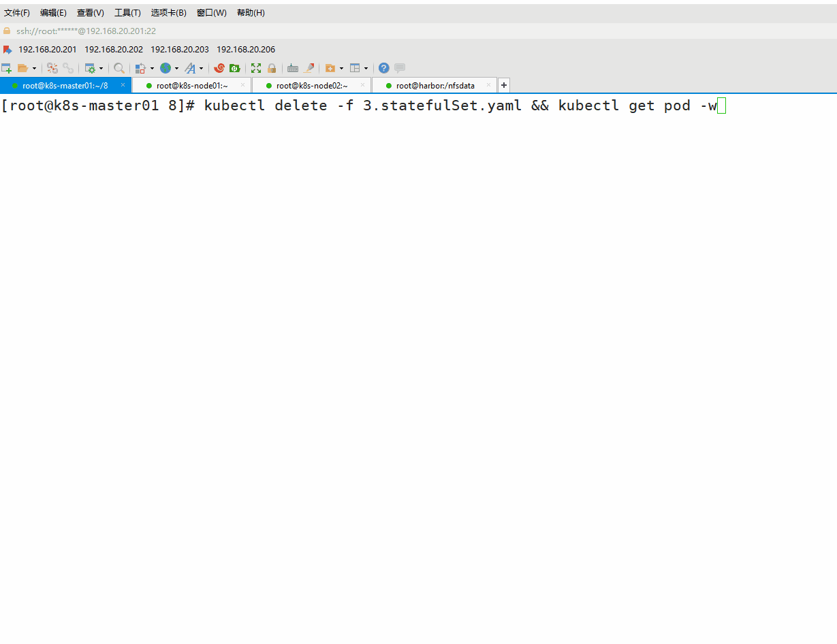Click the lock screen padlock icon
The height and width of the screenshot is (644, 837).
(272, 68)
